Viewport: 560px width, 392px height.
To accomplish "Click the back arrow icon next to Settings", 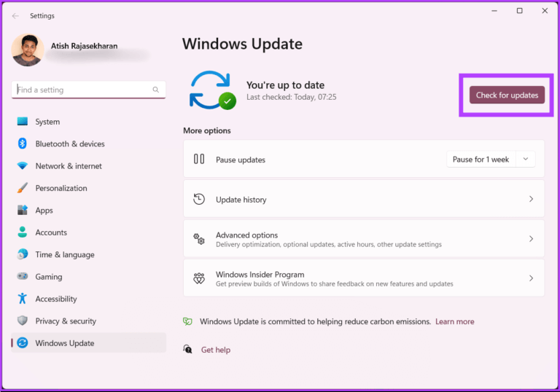I will [15, 16].
